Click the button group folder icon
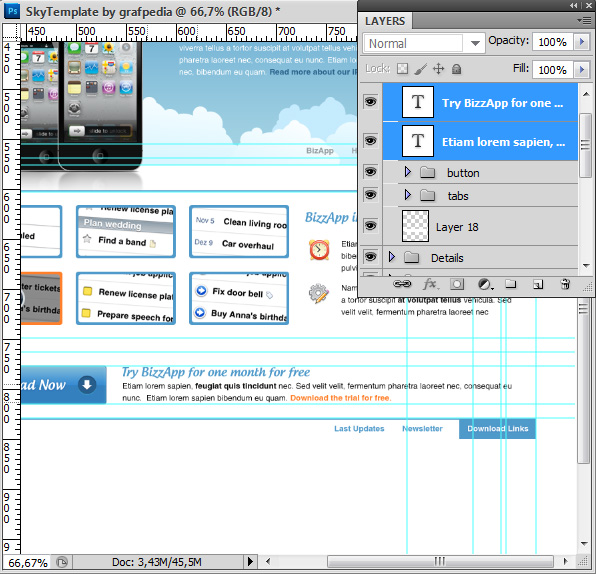Viewport: 596px width, 574px height. tap(428, 173)
